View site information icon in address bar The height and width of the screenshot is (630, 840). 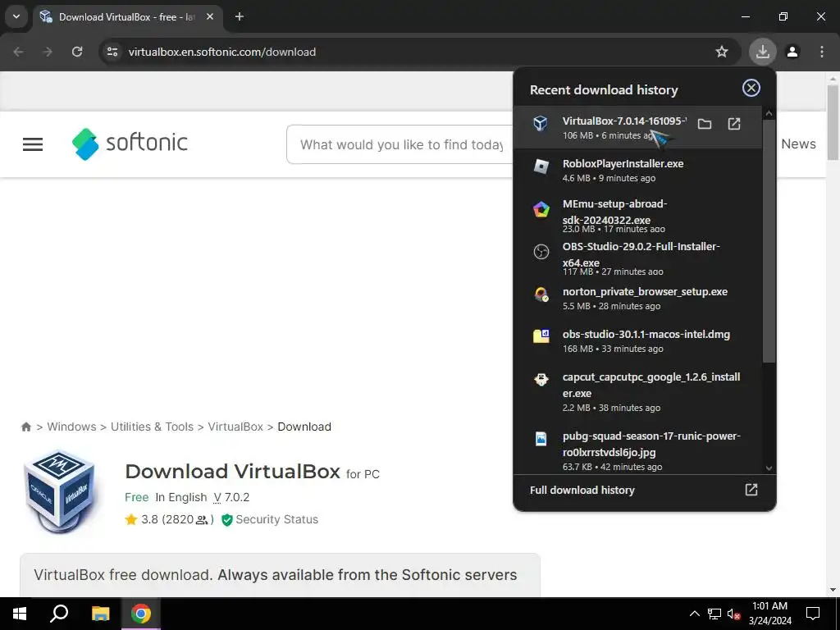coord(112,52)
